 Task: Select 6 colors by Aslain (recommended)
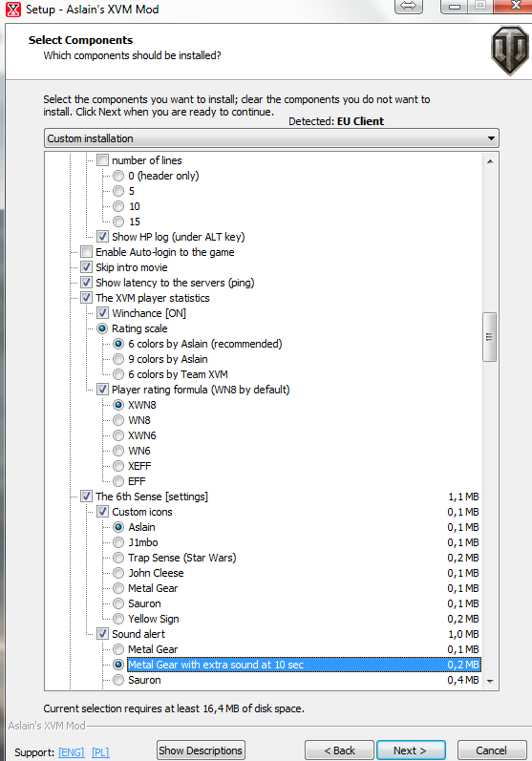(x=118, y=344)
